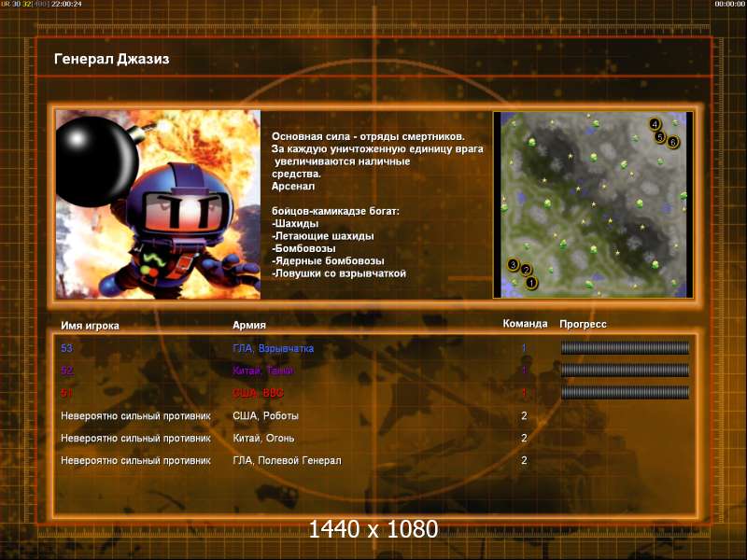This screenshot has height=560, width=747.
Task: Click team number in ГЛА, Полевой Генерал row
Action: [524, 460]
